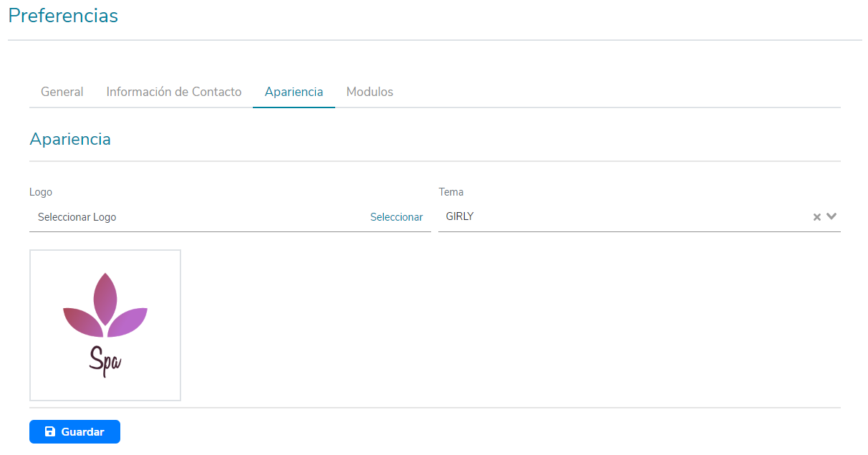This screenshot has width=868, height=455.
Task: Click the Tema field label
Action: 451,192
